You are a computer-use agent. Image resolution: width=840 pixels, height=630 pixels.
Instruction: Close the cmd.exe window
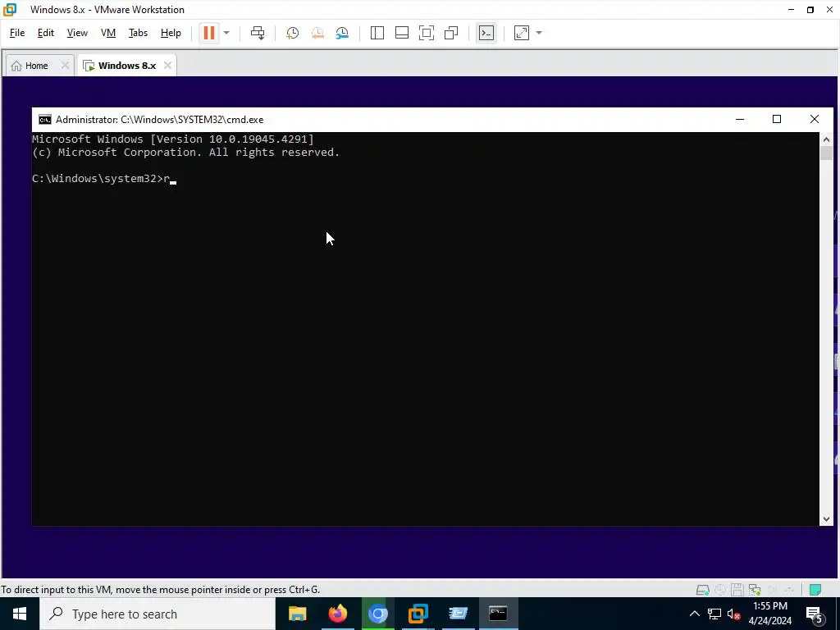tap(815, 120)
